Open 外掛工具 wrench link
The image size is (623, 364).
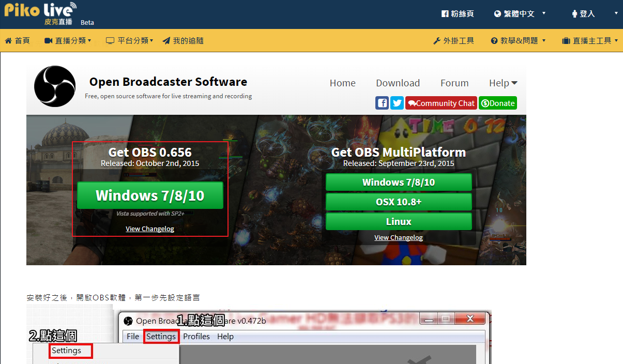coord(453,40)
